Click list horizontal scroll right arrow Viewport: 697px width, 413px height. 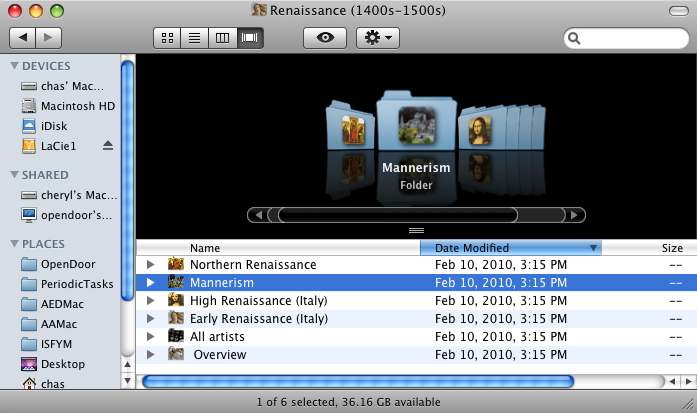689,381
